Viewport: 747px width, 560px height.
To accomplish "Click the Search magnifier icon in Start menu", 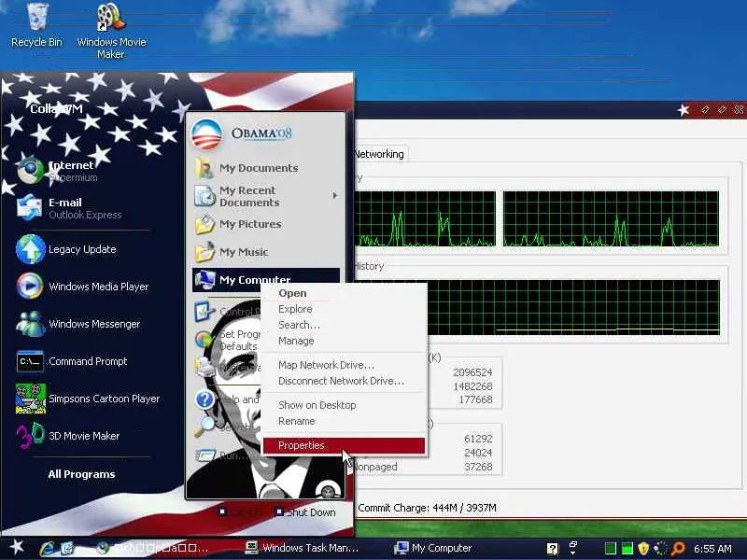I will click(204, 427).
